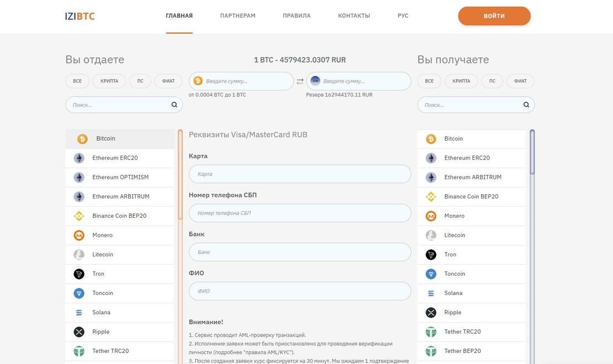Filter the give list by КРИПТА
This screenshot has height=364, width=613.
pos(109,81)
